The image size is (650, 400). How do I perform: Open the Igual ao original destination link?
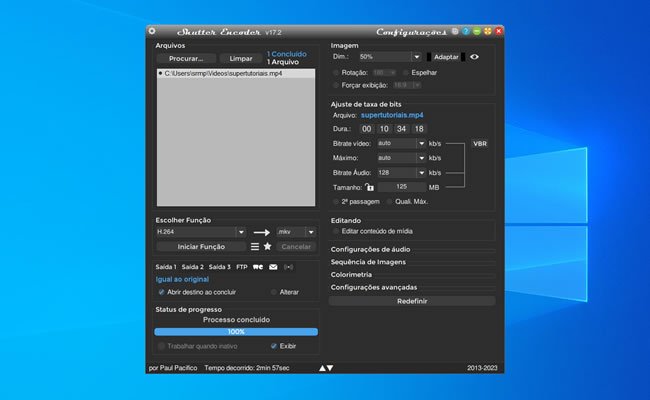[182, 279]
